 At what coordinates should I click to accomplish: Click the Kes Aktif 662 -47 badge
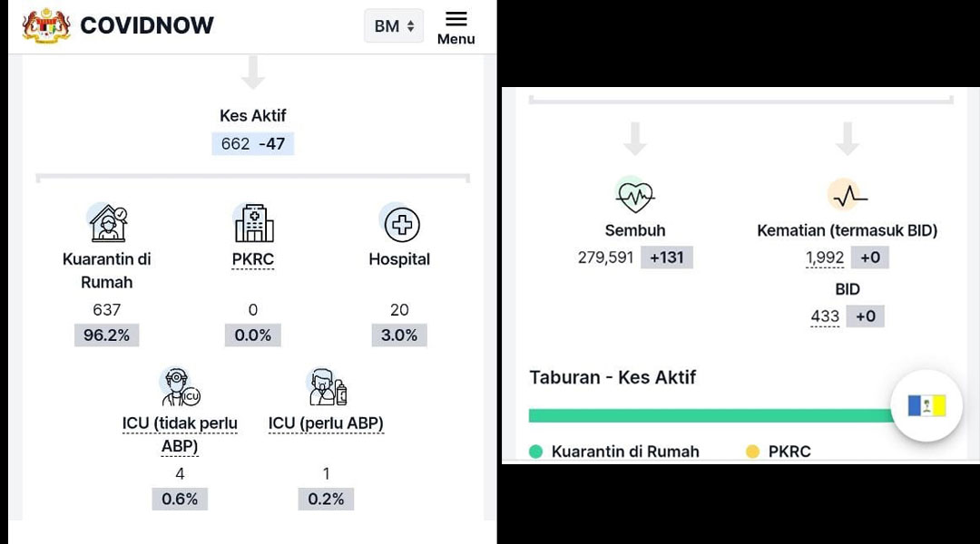pos(253,143)
